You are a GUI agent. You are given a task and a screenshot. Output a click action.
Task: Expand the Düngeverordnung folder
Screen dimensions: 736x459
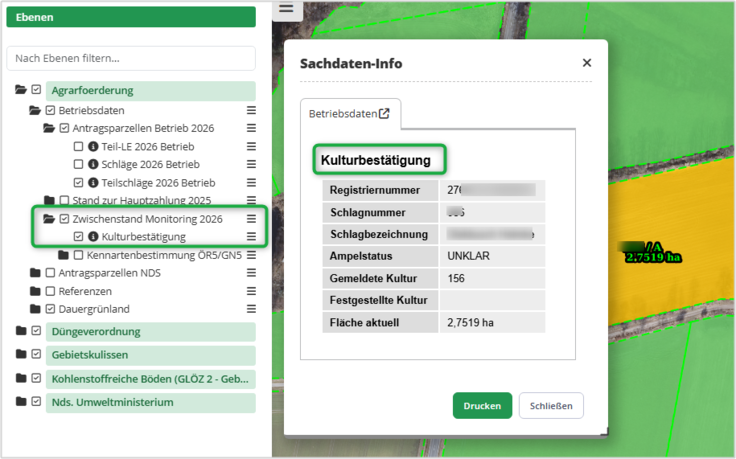(21, 330)
